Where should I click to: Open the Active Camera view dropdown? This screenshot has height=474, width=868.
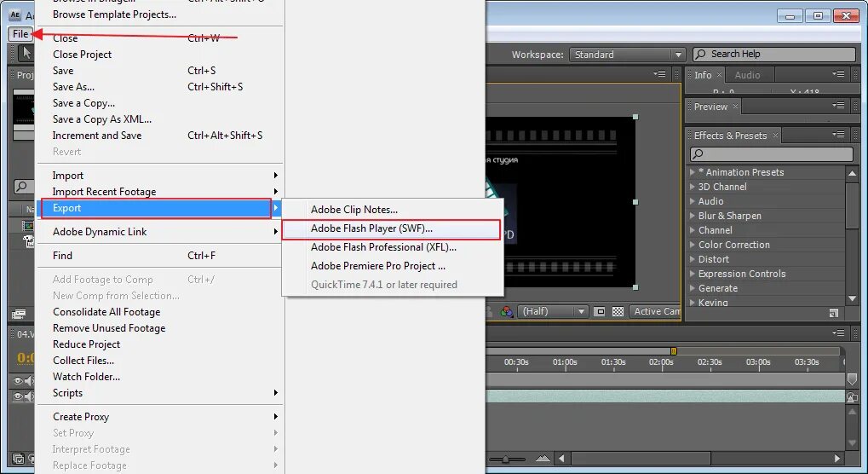click(655, 312)
